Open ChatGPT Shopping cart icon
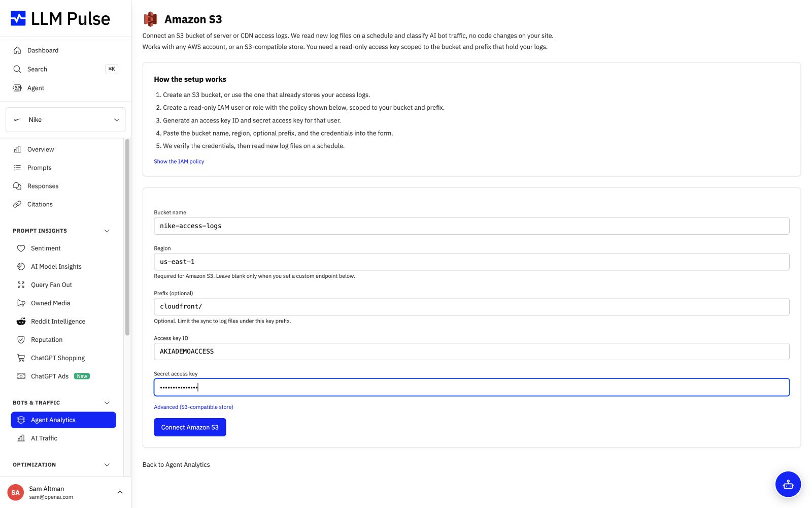 21,358
